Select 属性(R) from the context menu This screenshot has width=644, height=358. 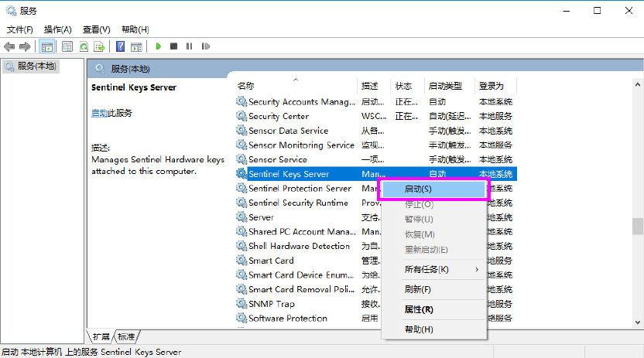(x=419, y=309)
